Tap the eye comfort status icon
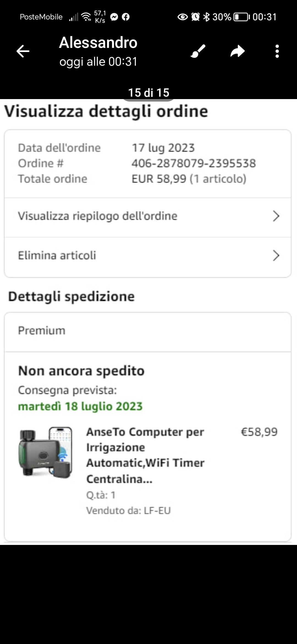297x644 pixels. point(183,17)
